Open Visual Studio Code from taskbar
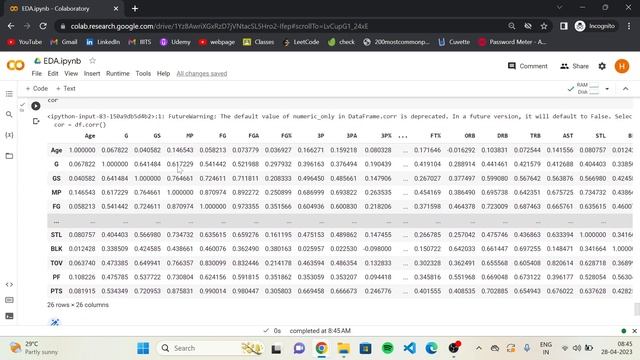The width and height of the screenshot is (640, 360). click(410, 348)
